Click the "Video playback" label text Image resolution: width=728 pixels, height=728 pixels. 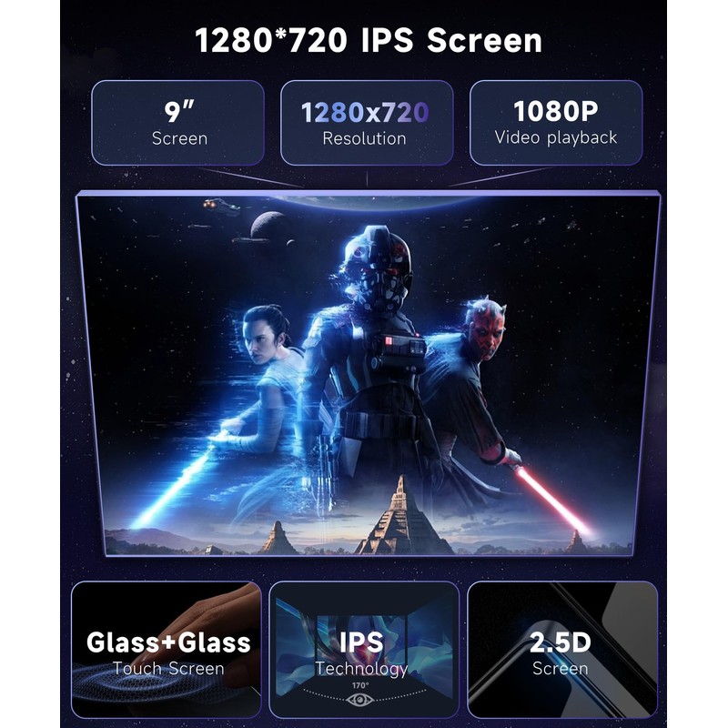tap(556, 138)
